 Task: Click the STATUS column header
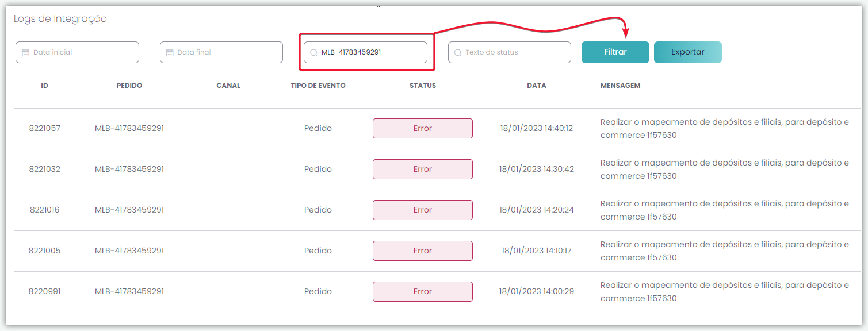pyautogui.click(x=423, y=86)
